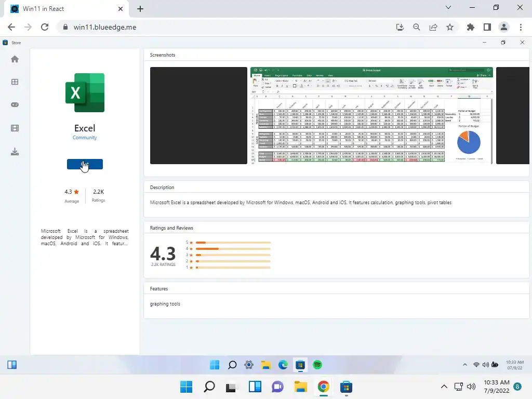Open Chrome profile avatar
This screenshot has height=399, width=532.
(x=504, y=27)
